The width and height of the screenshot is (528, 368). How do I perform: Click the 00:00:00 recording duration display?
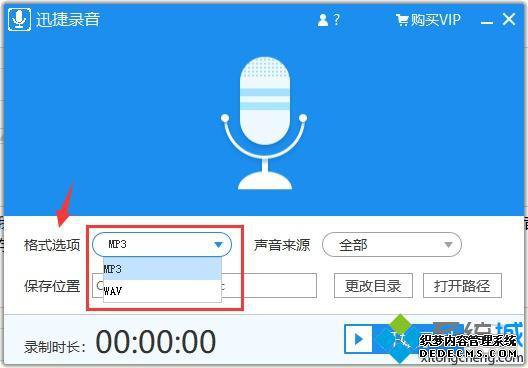(x=156, y=342)
